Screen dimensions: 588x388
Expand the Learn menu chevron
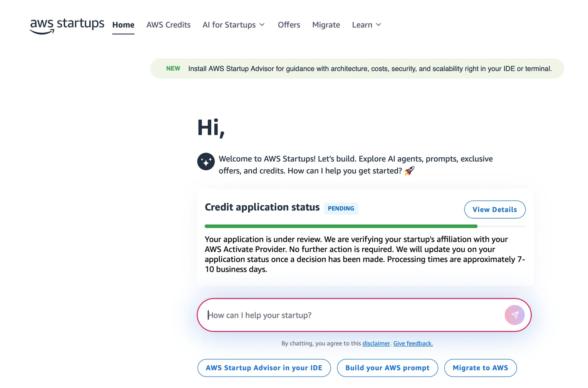379,25
